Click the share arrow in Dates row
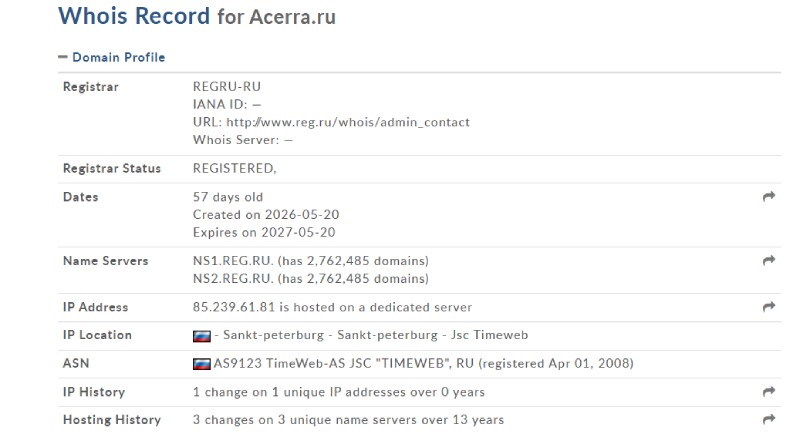 pyautogui.click(x=769, y=196)
